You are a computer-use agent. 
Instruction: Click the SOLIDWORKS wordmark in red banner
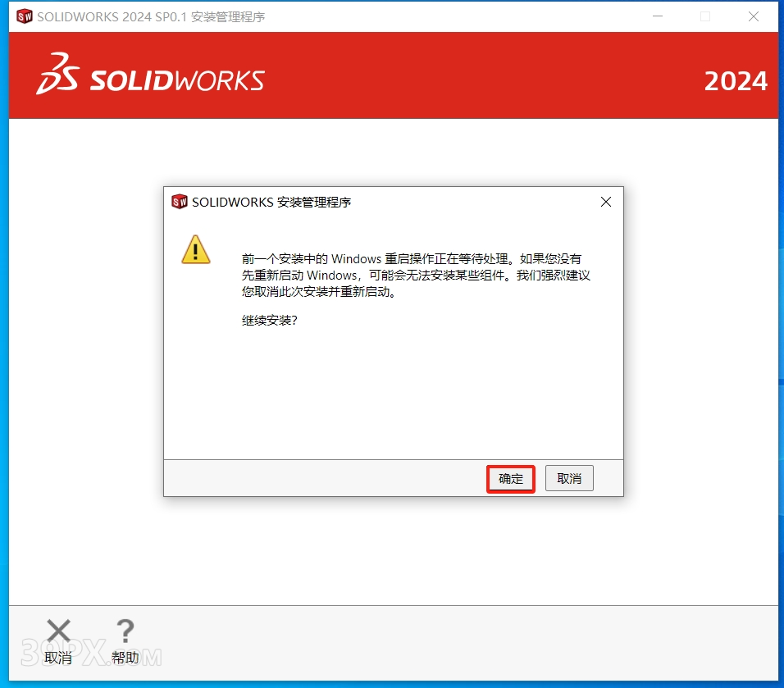(x=177, y=80)
